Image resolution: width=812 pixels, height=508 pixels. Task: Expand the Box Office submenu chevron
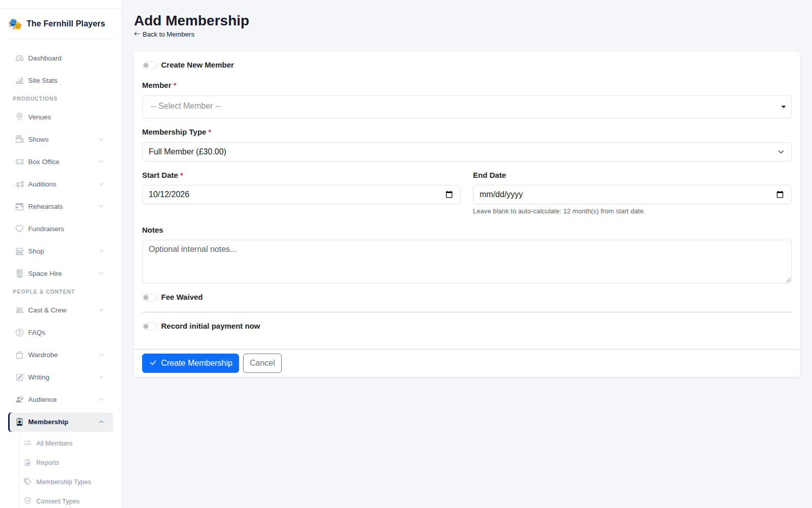click(101, 162)
